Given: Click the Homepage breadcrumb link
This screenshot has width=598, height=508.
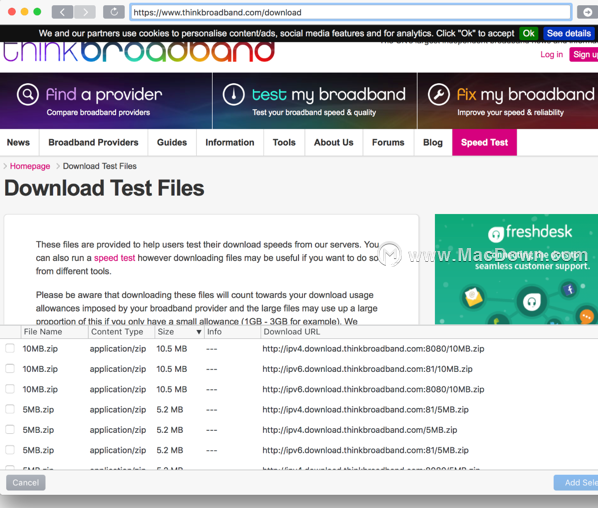Looking at the screenshot, I should coord(30,166).
